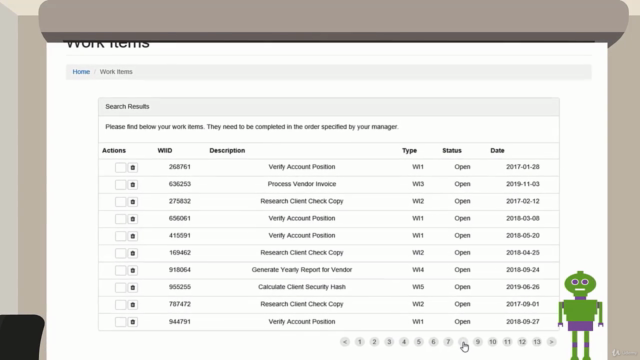Click blank action button in row 169462
This screenshot has width=640, height=360.
(x=120, y=253)
